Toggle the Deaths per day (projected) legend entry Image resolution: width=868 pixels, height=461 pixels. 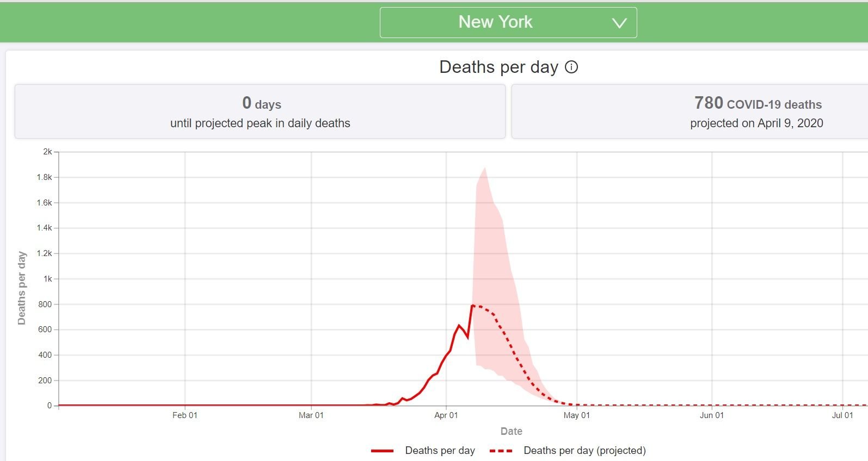point(568,450)
